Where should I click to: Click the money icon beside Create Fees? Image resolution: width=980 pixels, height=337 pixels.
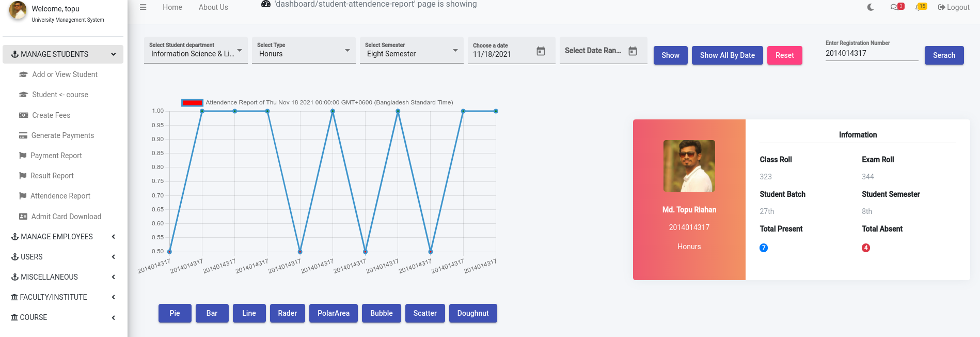(x=23, y=115)
